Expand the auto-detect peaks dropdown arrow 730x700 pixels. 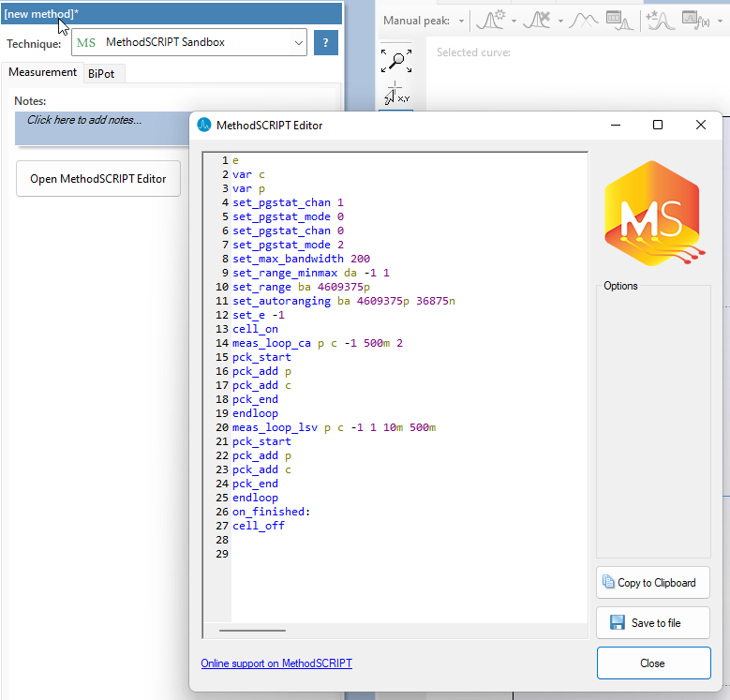tap(512, 21)
